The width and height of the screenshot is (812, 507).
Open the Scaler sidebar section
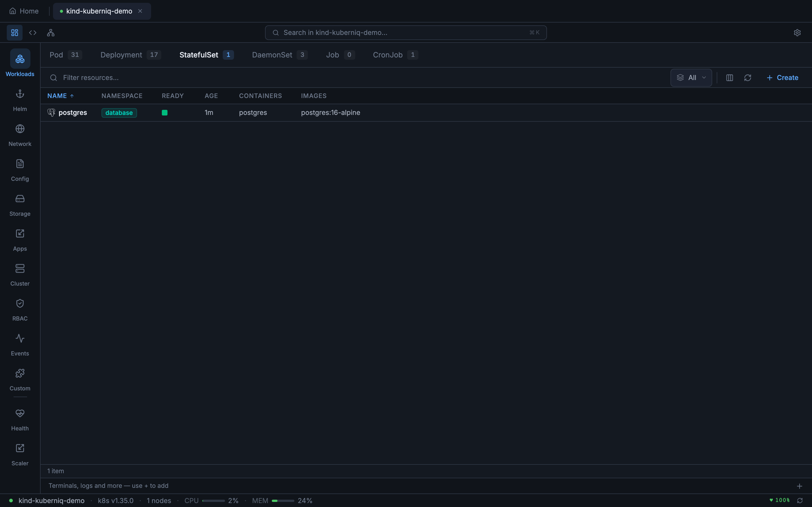(19, 454)
